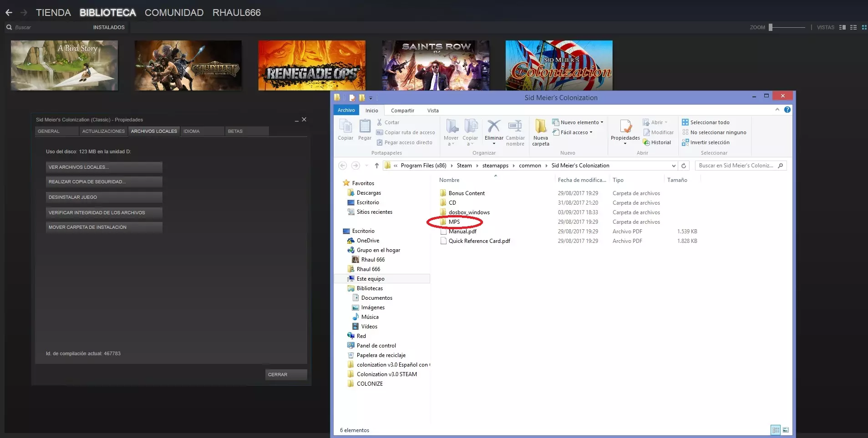Open Papelera de reciclaje in navigation pane

pyautogui.click(x=381, y=355)
